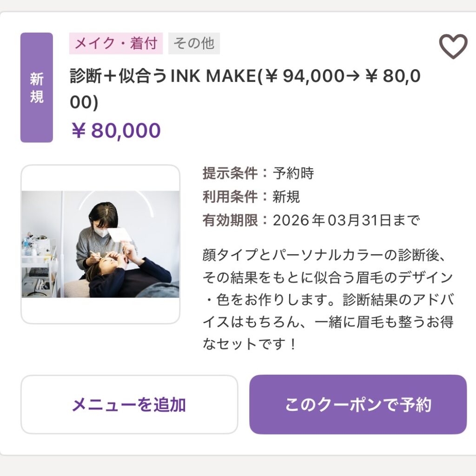Screen dimensions: 476x476
Task: Select the 予約時 condition value
Action: (293, 173)
